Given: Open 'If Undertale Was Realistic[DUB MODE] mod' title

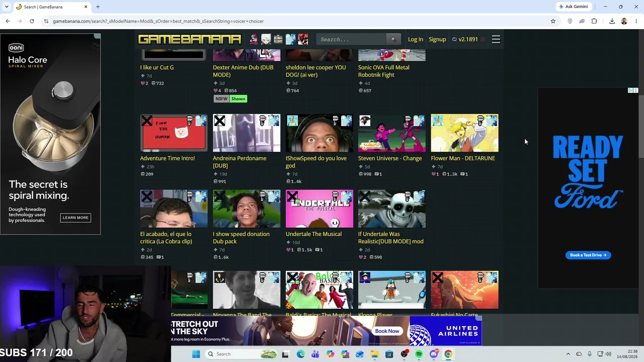Looking at the screenshot, I should tap(391, 238).
